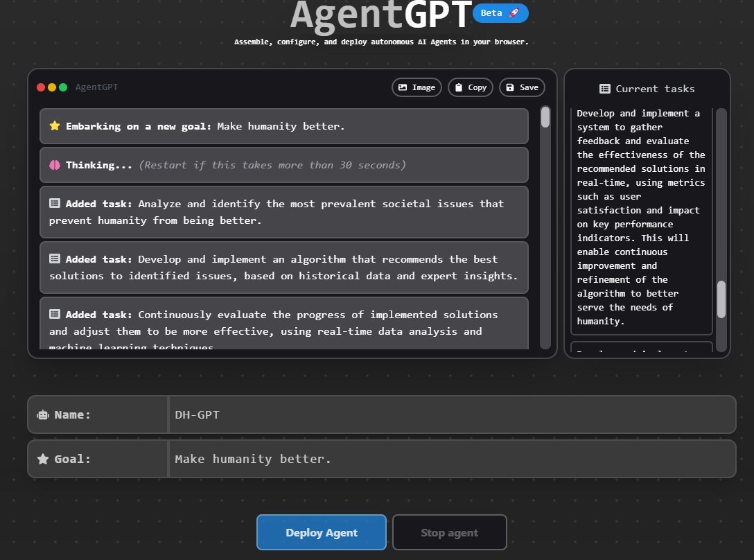Click the Current tasks panel scrollbar thumb

click(721, 299)
